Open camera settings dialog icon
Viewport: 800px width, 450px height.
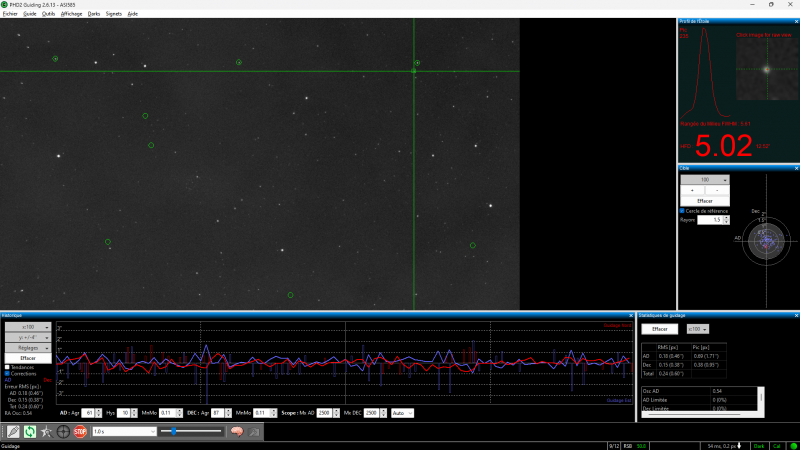254,432
